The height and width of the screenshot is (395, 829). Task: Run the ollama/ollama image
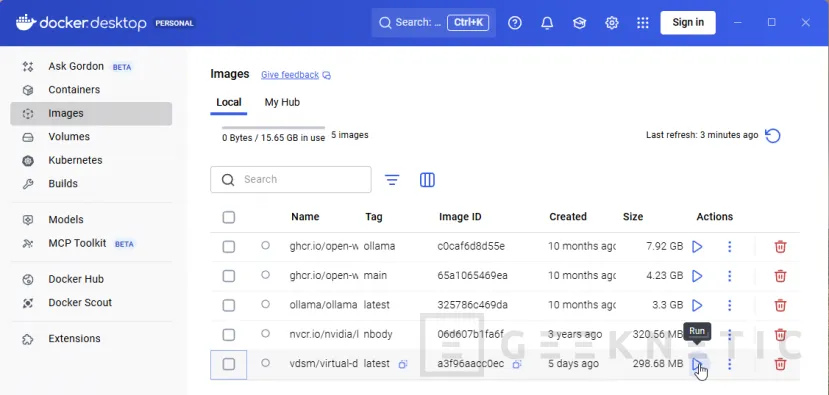(697, 306)
